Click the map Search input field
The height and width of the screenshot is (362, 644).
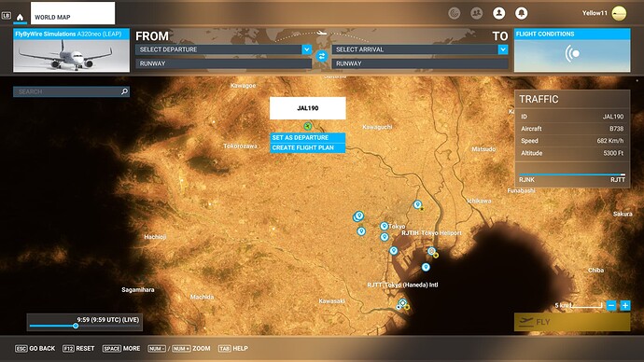[71, 91]
